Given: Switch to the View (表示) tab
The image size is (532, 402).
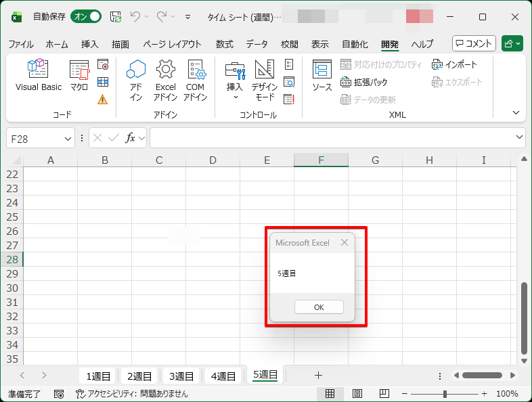Looking at the screenshot, I should tap(320, 44).
